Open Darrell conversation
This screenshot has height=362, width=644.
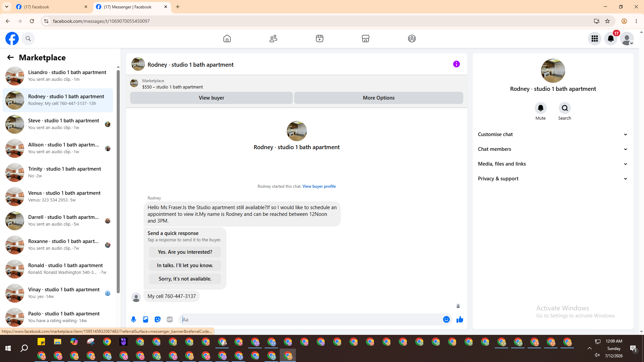(58, 221)
